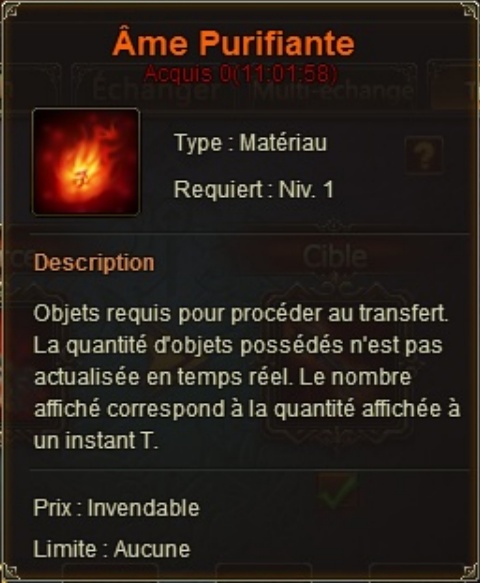Viewport: 480px width, 583px height.
Task: Click the bottom-left corner ornament of tooltip
Action: 10,573
